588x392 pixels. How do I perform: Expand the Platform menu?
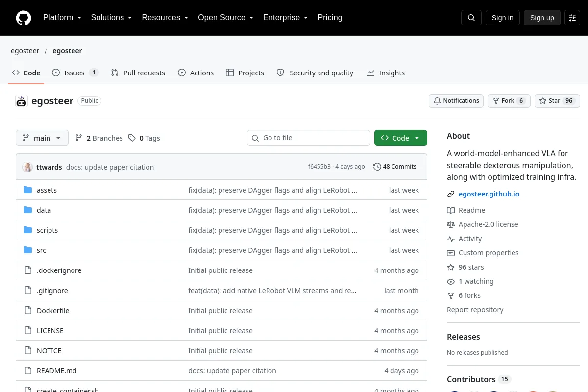coord(62,18)
